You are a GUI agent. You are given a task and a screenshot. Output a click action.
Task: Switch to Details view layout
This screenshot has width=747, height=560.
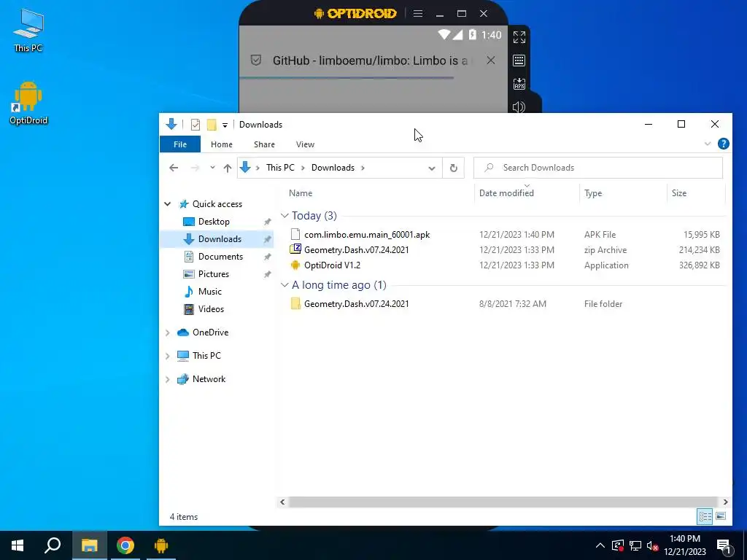(705, 516)
